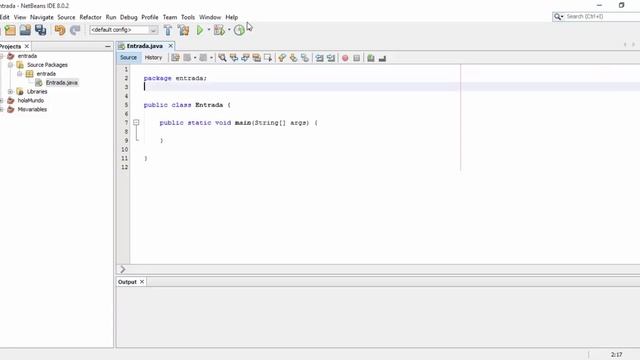The image size is (640, 360).
Task: Minimize the Projects panel
Action: 108,47
